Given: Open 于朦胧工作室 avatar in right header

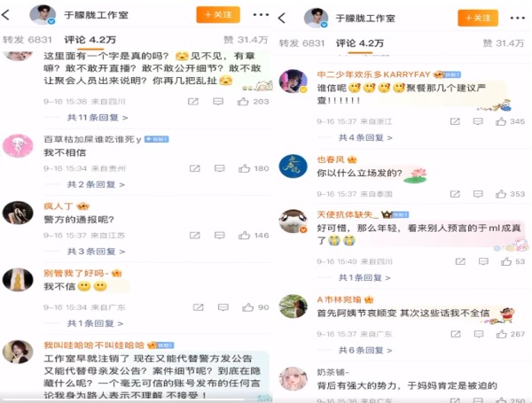Looking at the screenshot, I should tap(317, 18).
